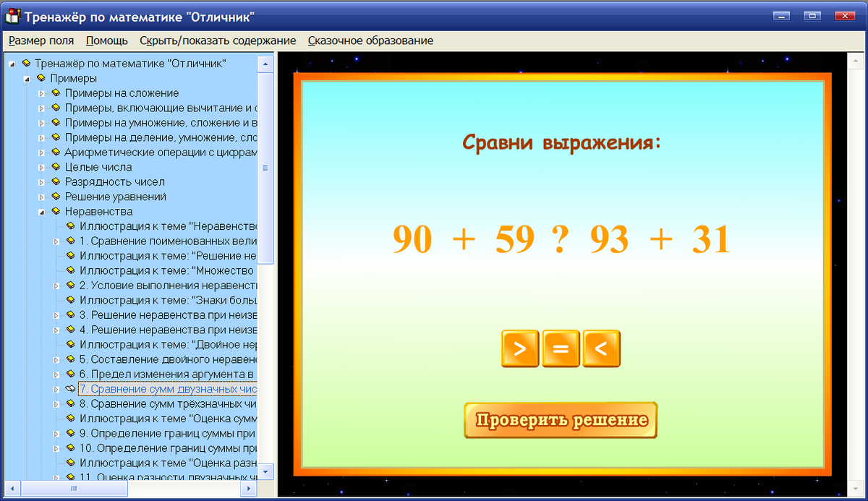The height and width of the screenshot is (501, 868).
Task: Click the book icon beside "Целые числа"
Action: 56,167
